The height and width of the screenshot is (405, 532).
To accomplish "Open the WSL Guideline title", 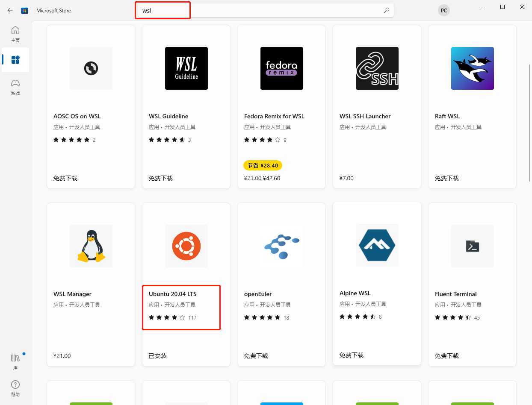I will click(168, 116).
